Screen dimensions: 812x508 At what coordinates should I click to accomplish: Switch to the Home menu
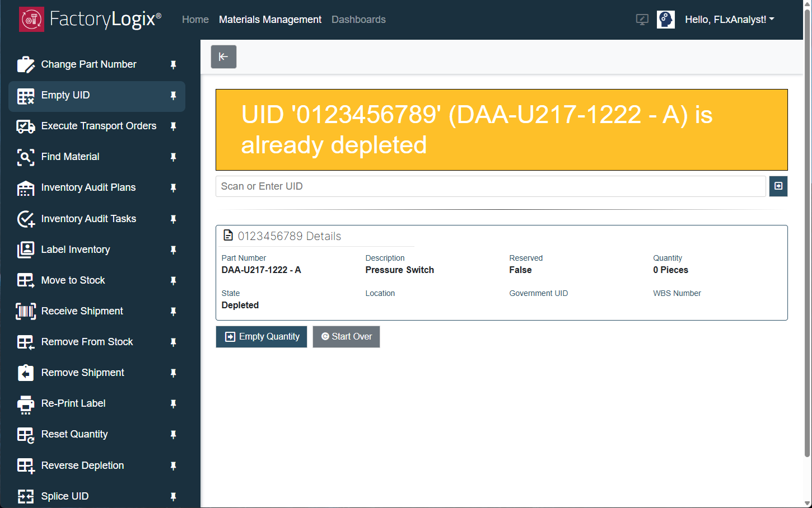(195, 19)
